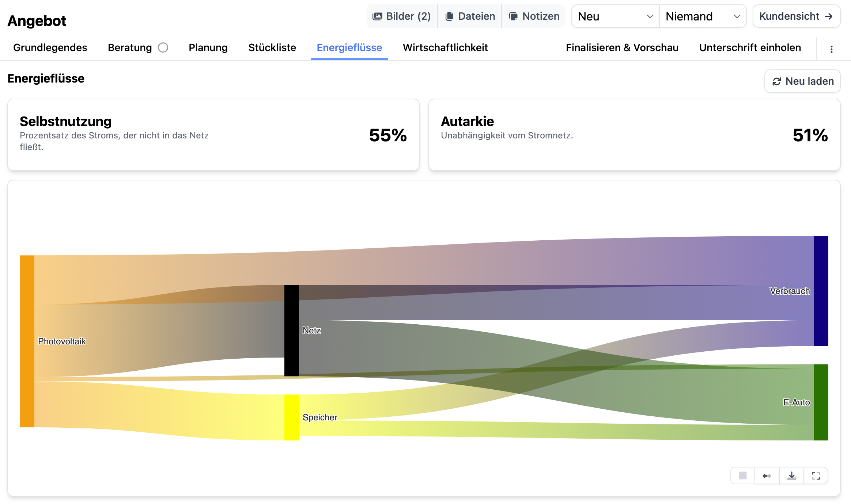Click the black Netz node bar
This screenshot has height=504, width=851.
pos(291,330)
